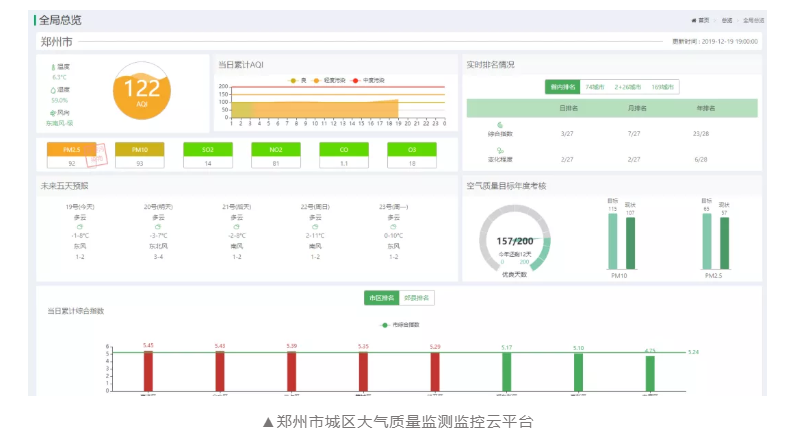Click the PM2.5 pollutant button
The image size is (794, 444).
click(72, 150)
